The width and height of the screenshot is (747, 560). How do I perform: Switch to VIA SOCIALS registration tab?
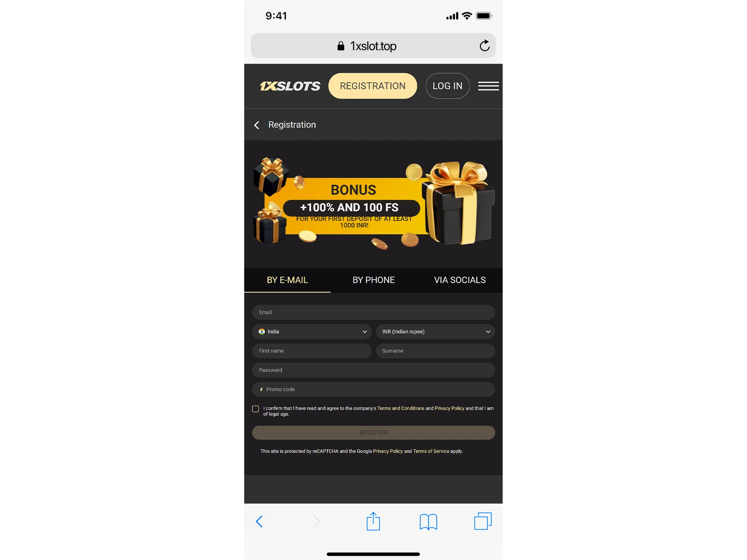[x=459, y=279]
